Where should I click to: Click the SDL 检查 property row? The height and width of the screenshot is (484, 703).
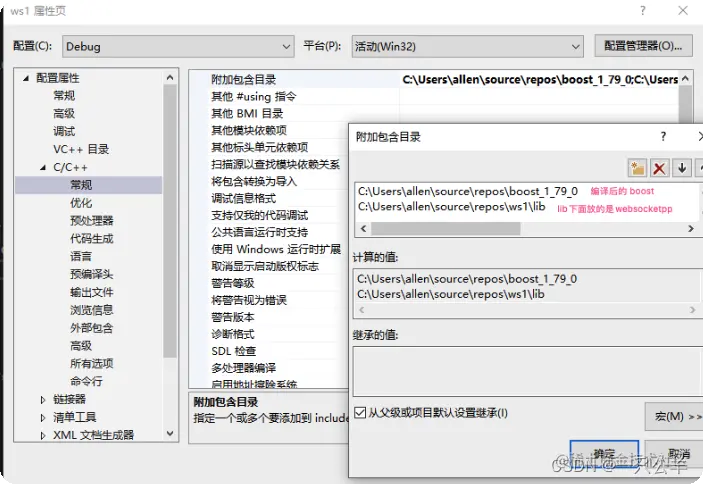(x=234, y=351)
